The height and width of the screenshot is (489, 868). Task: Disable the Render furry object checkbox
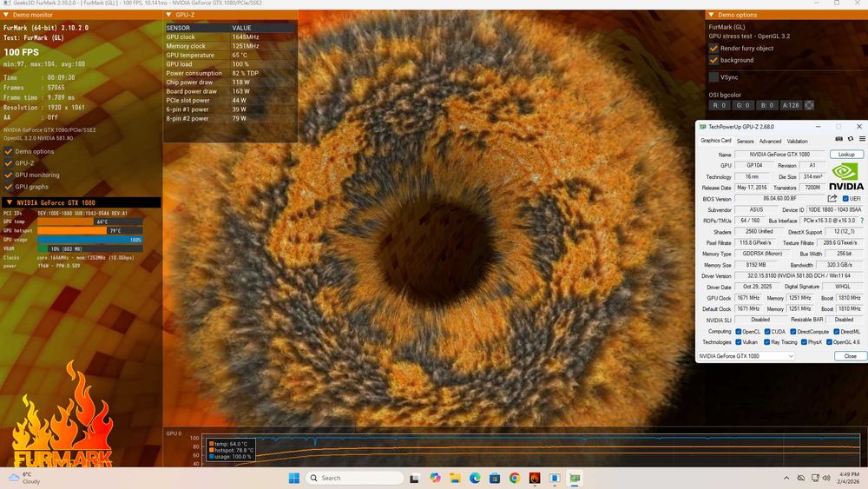[x=714, y=49]
